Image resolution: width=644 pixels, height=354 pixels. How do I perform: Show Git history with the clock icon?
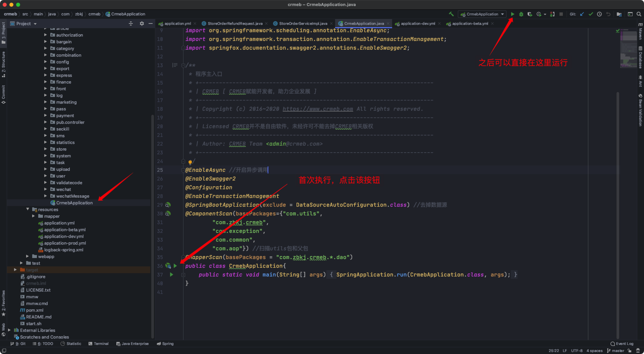pos(599,14)
